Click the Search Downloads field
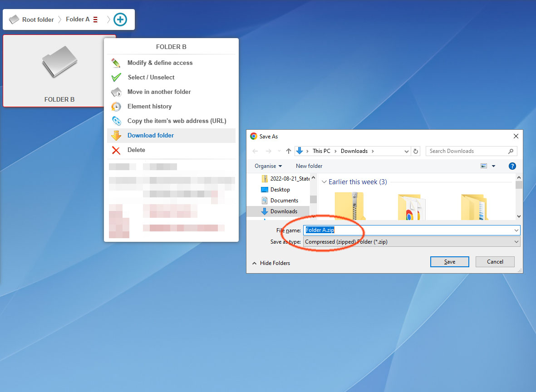This screenshot has width=536, height=392. coord(467,151)
